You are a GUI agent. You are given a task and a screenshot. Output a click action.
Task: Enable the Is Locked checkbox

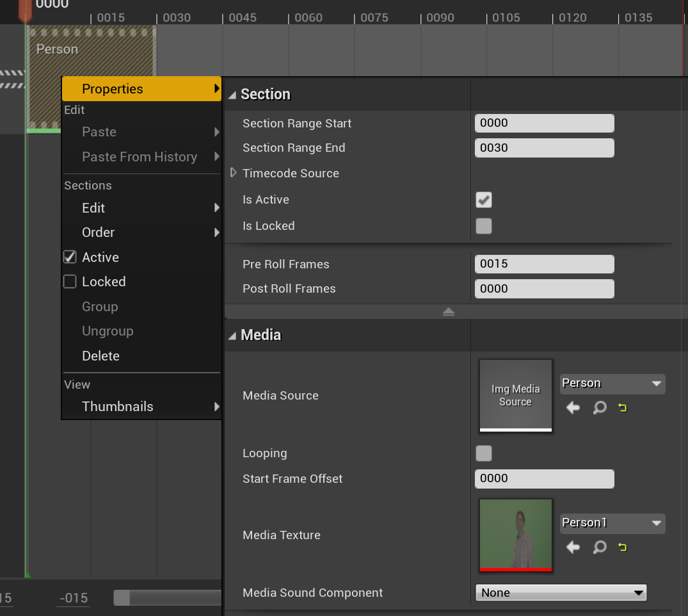click(x=484, y=226)
